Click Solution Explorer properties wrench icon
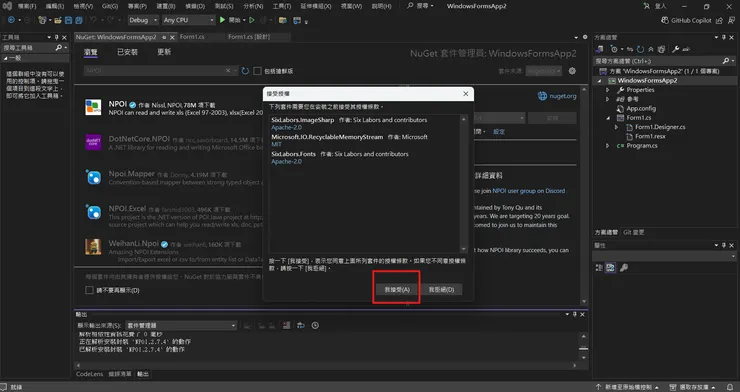Screen dimensions: 740x392 click(x=675, y=49)
